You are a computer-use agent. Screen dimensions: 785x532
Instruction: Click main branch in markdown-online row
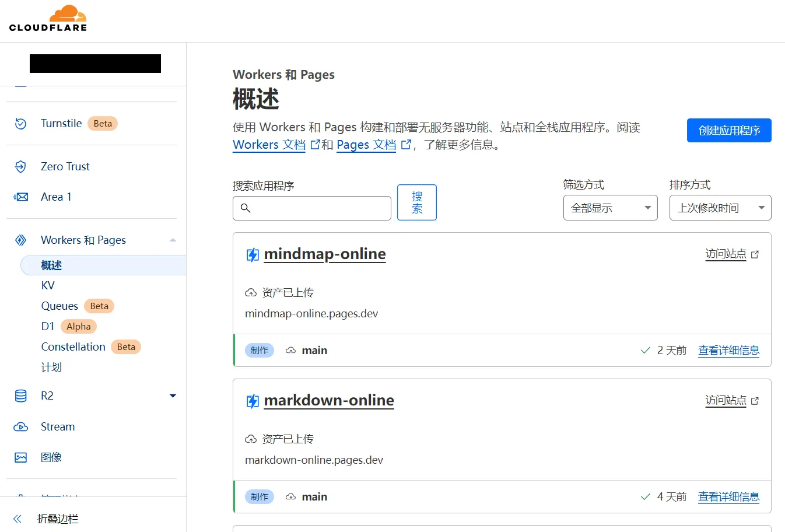314,497
